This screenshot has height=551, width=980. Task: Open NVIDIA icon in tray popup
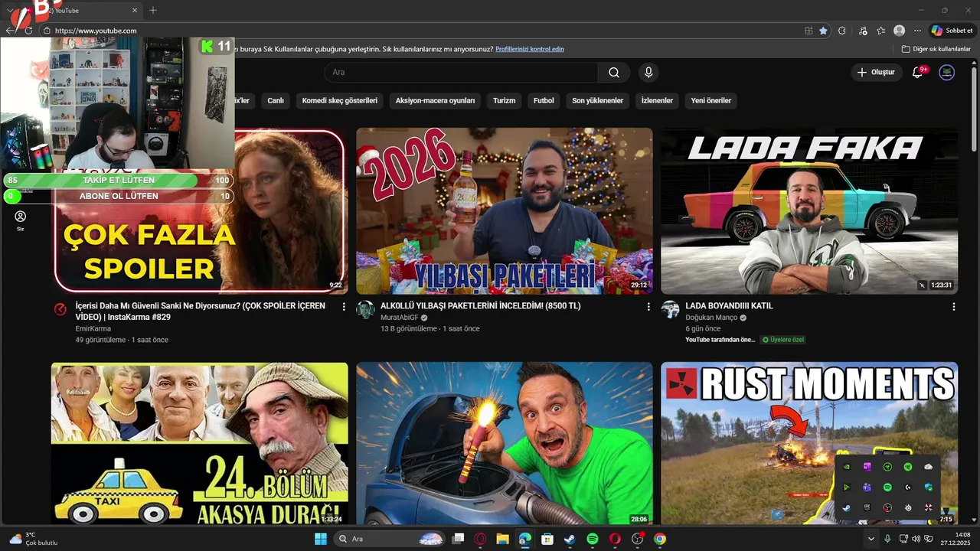click(847, 467)
